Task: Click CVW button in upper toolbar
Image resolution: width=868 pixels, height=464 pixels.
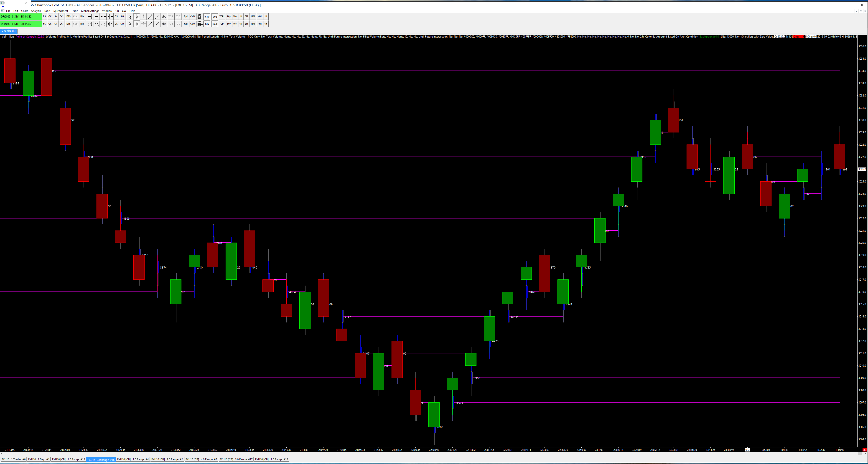Action: coord(193,17)
